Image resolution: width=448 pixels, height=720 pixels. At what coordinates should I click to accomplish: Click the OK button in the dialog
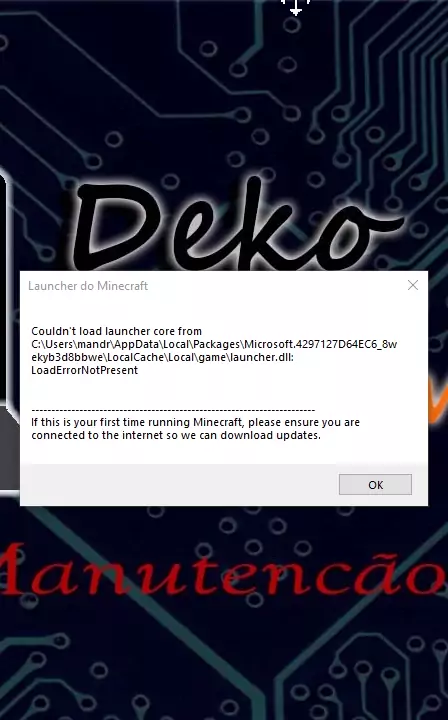[375, 484]
